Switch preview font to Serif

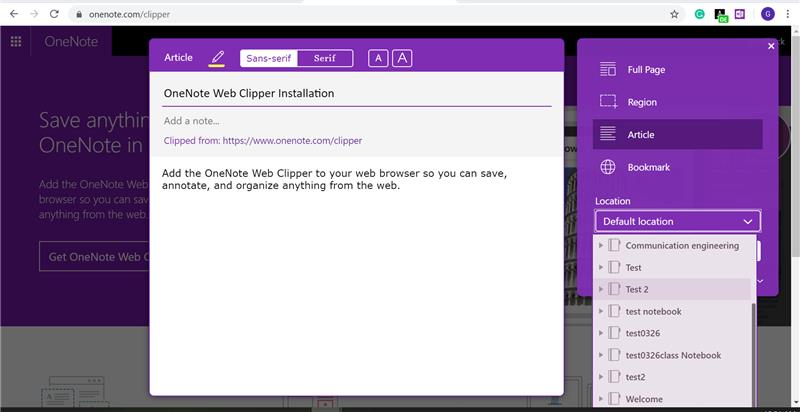pyautogui.click(x=325, y=58)
